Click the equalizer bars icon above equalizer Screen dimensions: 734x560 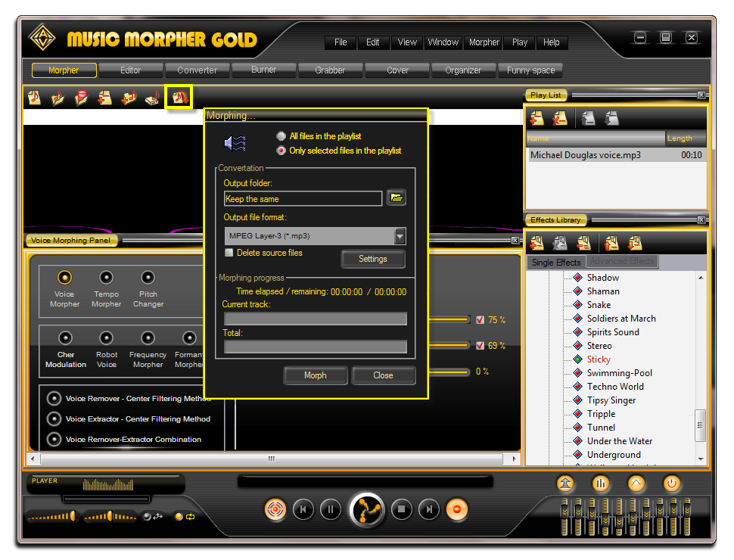(x=601, y=484)
